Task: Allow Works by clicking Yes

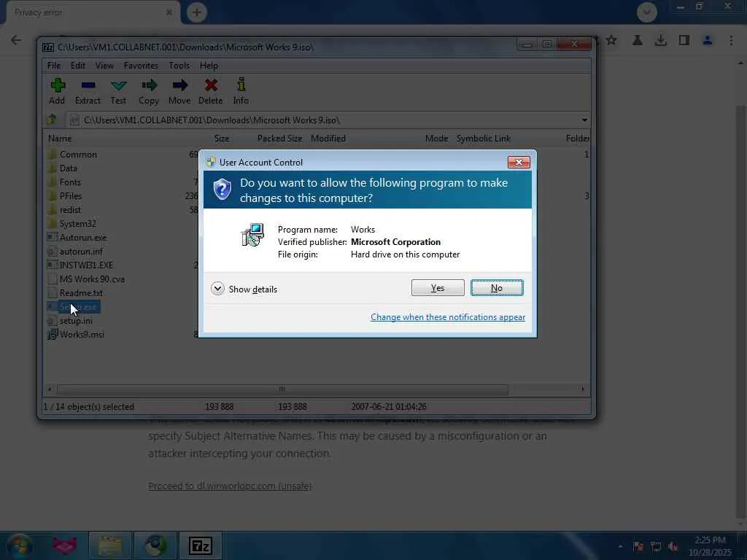Action: click(x=438, y=287)
